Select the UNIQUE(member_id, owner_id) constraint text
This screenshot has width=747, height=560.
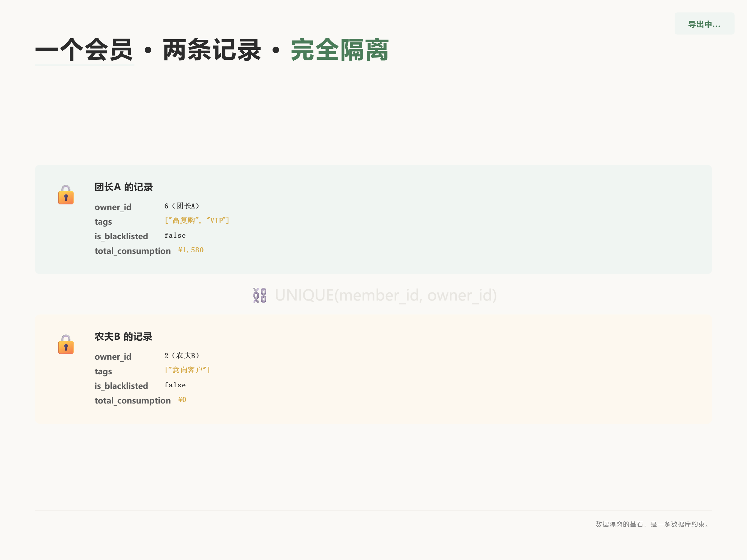(386, 295)
